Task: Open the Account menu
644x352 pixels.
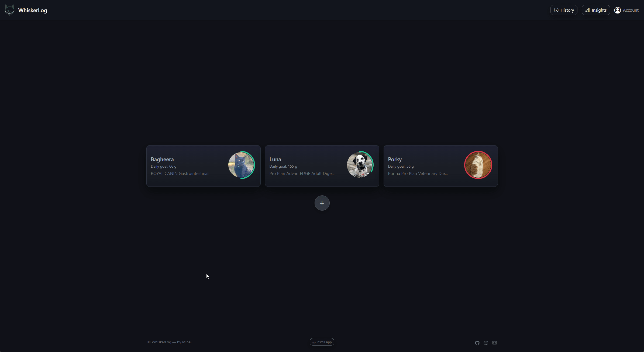Action: (x=627, y=10)
